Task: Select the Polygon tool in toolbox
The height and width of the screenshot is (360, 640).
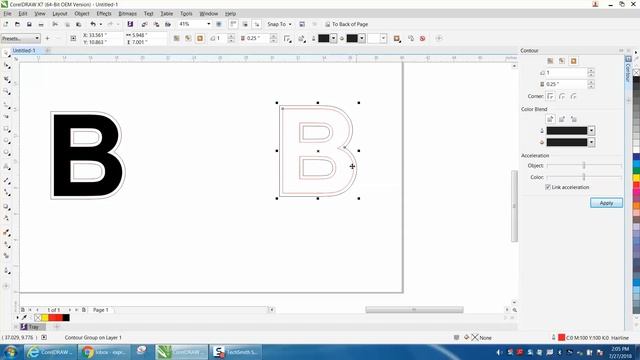Action: coord(7,153)
